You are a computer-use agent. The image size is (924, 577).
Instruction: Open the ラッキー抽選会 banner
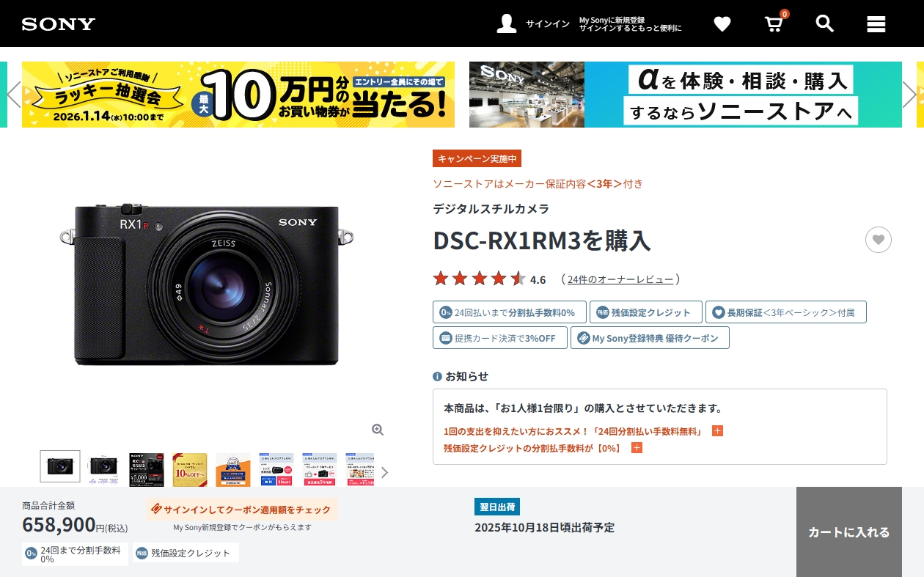click(238, 95)
